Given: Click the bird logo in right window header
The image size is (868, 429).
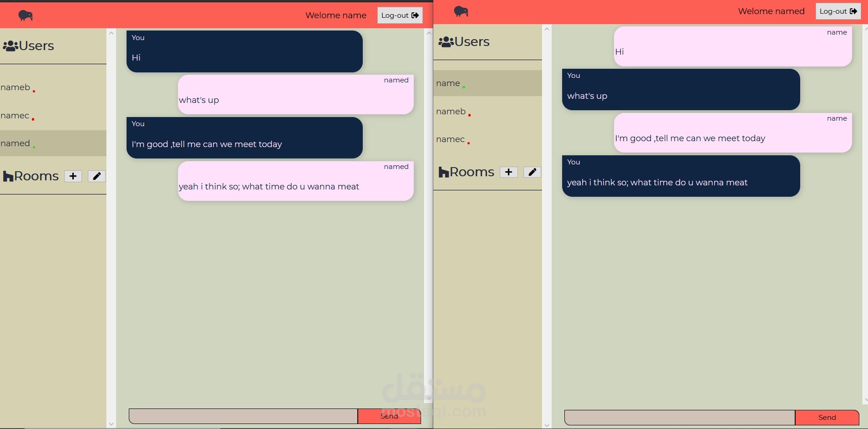Looking at the screenshot, I should tap(461, 11).
